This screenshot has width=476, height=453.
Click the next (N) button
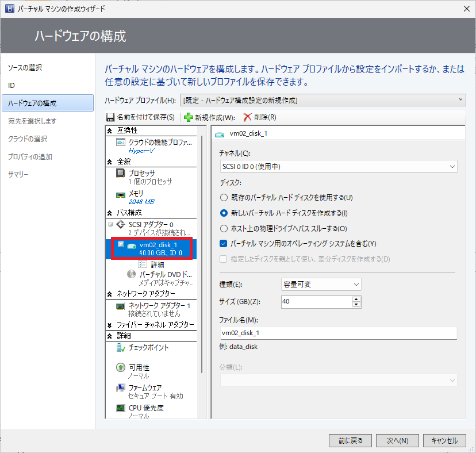397,440
